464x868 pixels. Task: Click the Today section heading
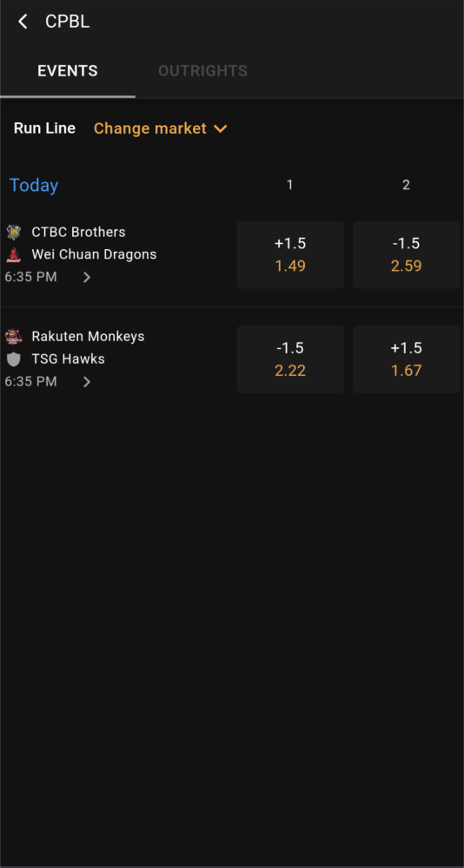[x=34, y=185]
